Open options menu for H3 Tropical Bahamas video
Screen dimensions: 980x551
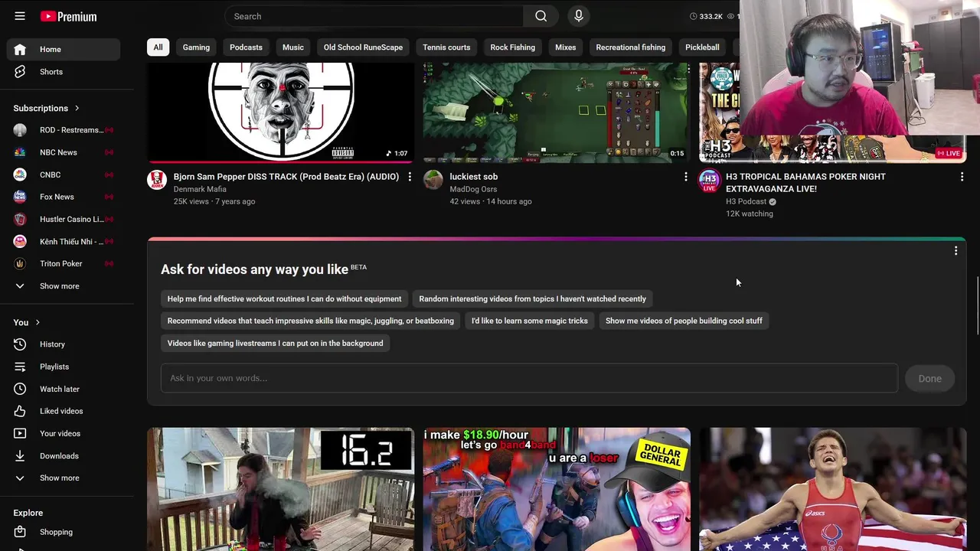tap(962, 177)
